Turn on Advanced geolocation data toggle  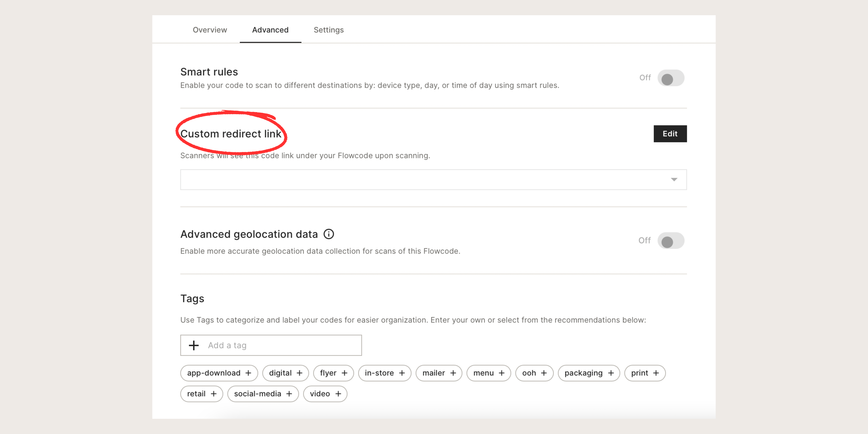click(x=671, y=241)
